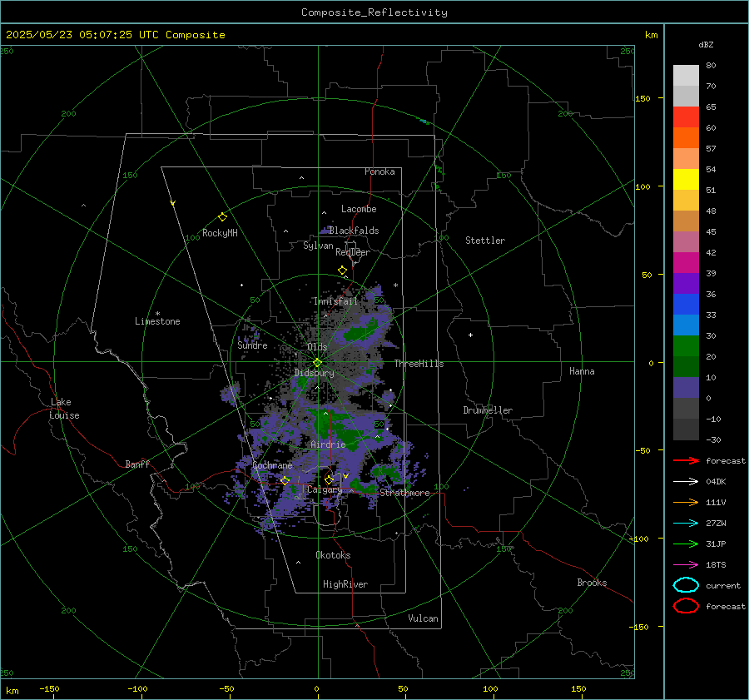Click the magenta 18TS arrow icon

click(x=686, y=565)
